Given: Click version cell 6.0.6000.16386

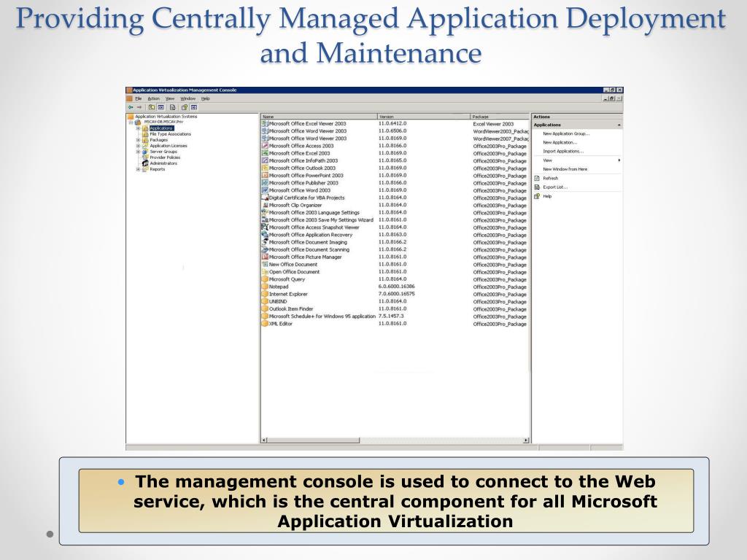Looking at the screenshot, I should [x=396, y=287].
